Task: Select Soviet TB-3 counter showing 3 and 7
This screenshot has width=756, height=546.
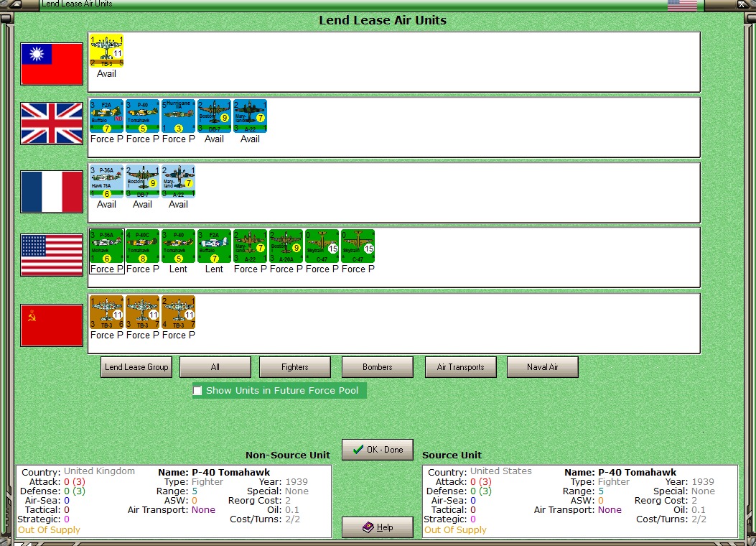Action: click(142, 313)
